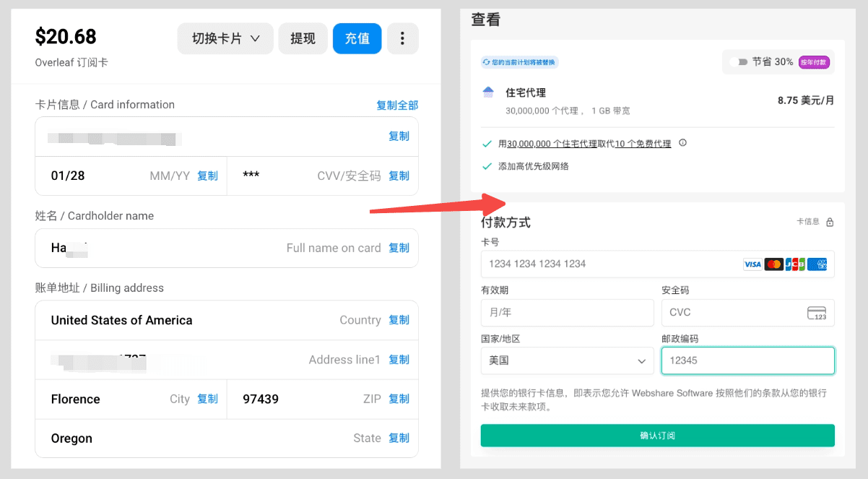
Task: Copy the card number with its 复制 link
Action: (x=399, y=137)
